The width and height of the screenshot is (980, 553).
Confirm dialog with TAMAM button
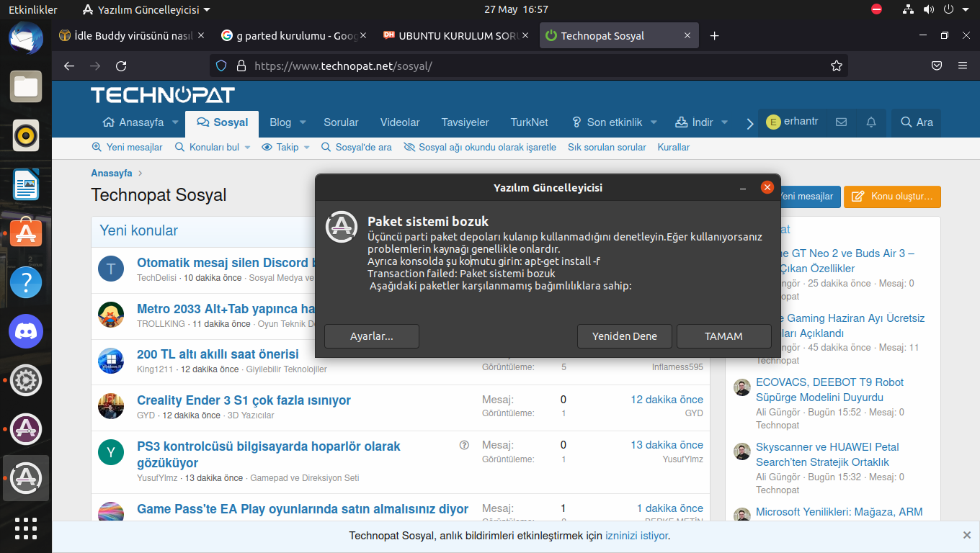pos(723,336)
